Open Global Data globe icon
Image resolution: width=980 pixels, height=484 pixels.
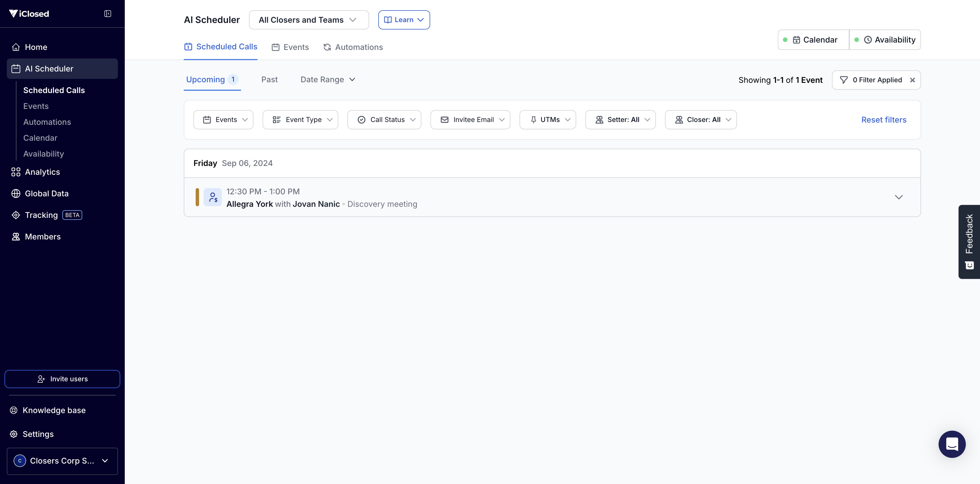[16, 194]
